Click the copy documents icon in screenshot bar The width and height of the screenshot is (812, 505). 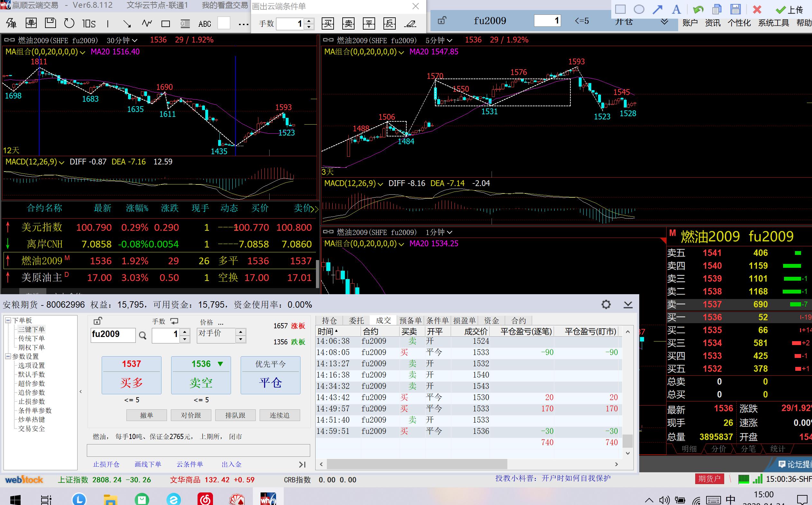point(716,9)
